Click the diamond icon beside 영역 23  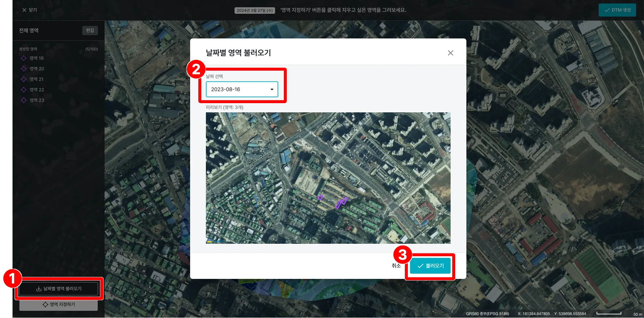[x=24, y=100]
